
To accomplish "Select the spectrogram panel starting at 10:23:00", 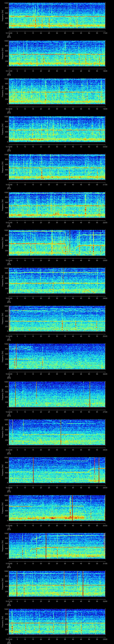I will click(57, 281).
